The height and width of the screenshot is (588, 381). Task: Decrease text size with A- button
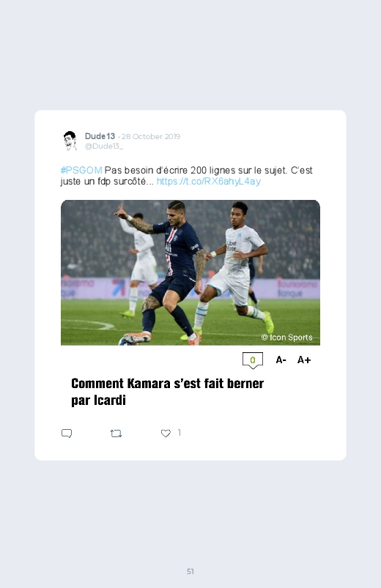pyautogui.click(x=281, y=360)
